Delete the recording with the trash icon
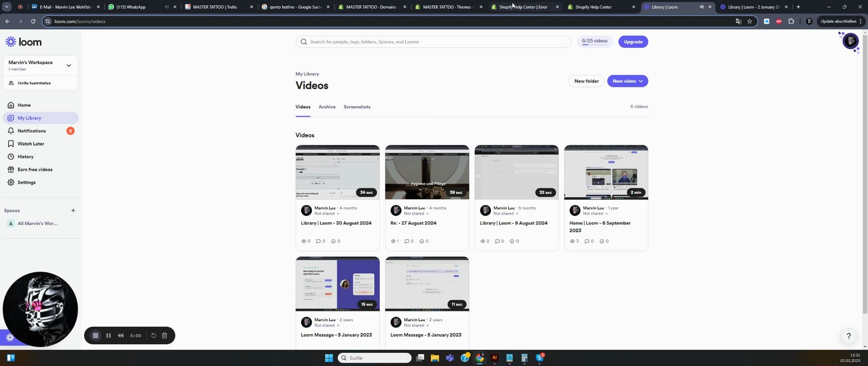 click(x=164, y=335)
